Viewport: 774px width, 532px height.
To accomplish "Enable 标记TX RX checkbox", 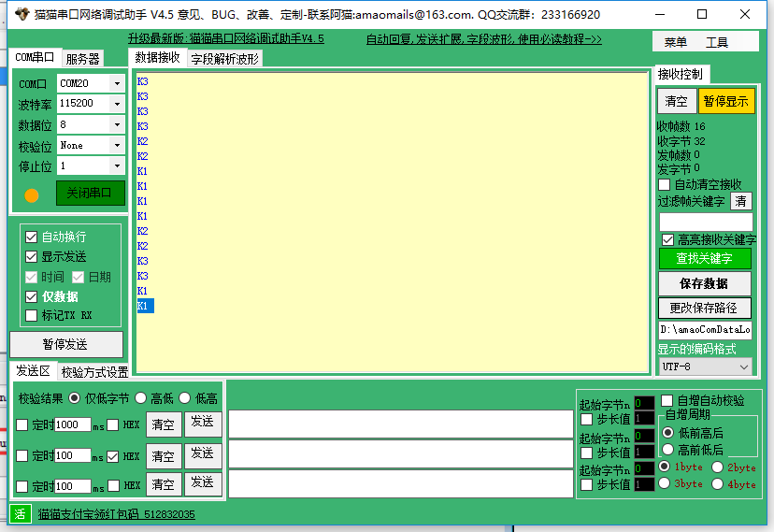I will pyautogui.click(x=31, y=315).
